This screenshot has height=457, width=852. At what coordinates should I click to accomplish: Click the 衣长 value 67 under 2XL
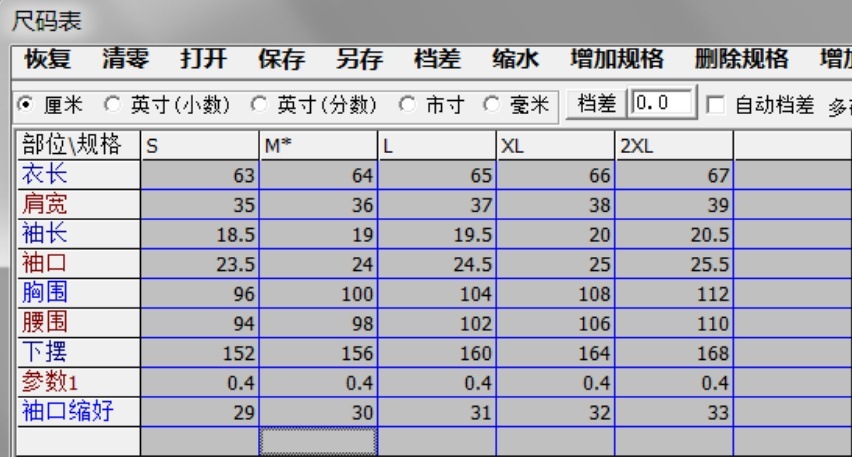674,175
